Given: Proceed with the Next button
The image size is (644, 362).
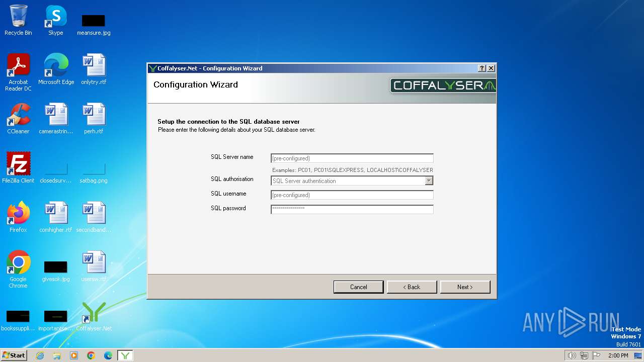Looking at the screenshot, I should [465, 287].
